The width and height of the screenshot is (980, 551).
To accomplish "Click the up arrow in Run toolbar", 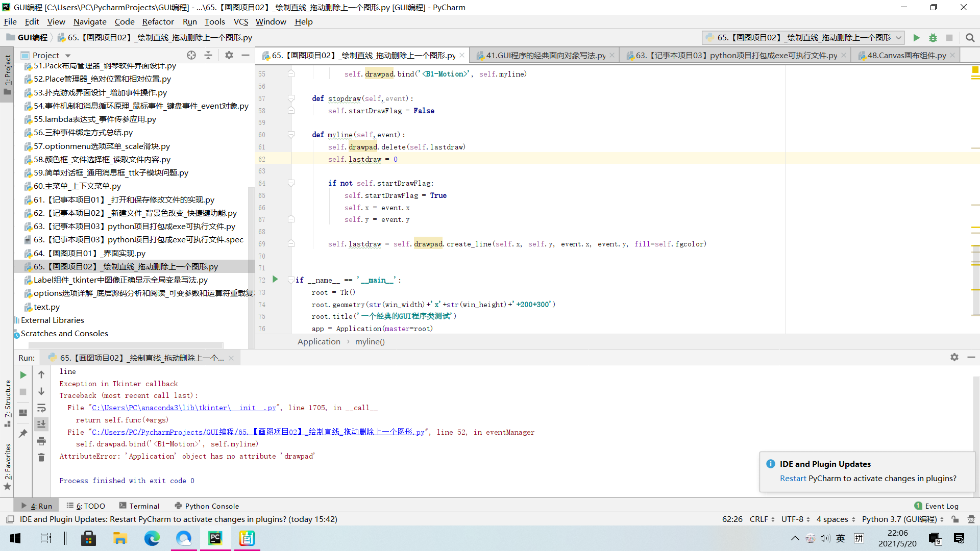I will tap(41, 374).
